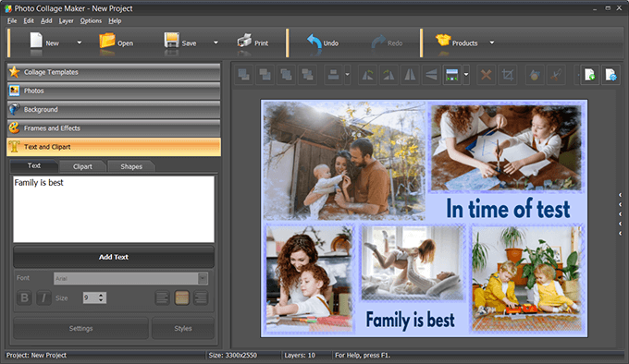Viewport: 629px width, 364px height.
Task: Click the text Styles button
Action: coord(183,328)
